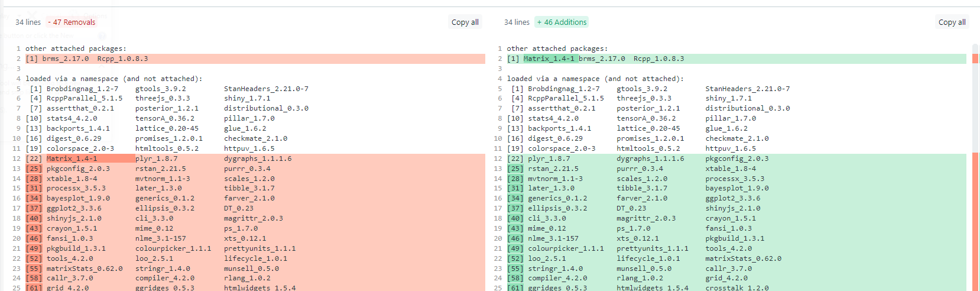Click callr_3.7.0 in the additions pane
Screen dimensions: 980x291
pyautogui.click(x=728, y=269)
